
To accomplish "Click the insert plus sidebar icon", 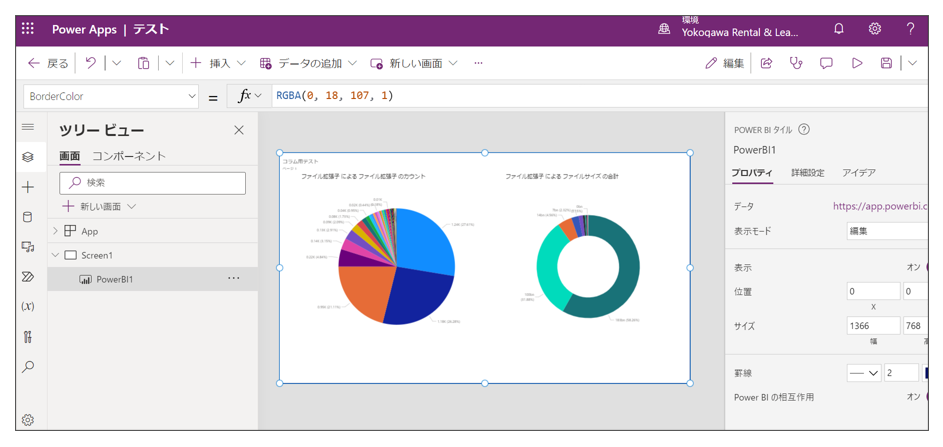I will point(28,187).
